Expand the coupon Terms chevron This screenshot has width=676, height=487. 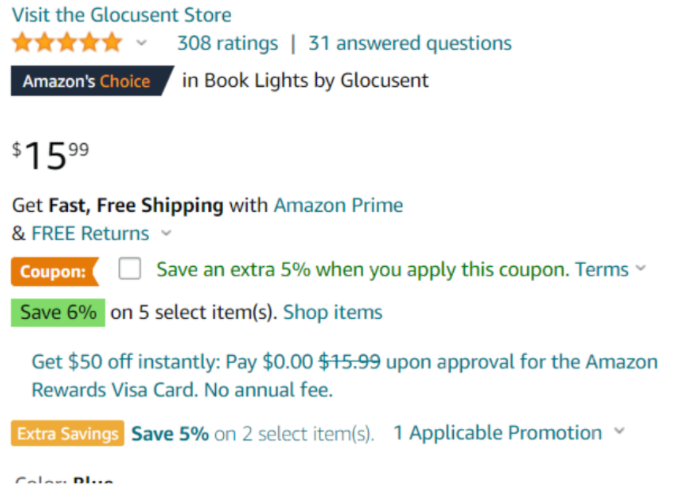pos(641,269)
